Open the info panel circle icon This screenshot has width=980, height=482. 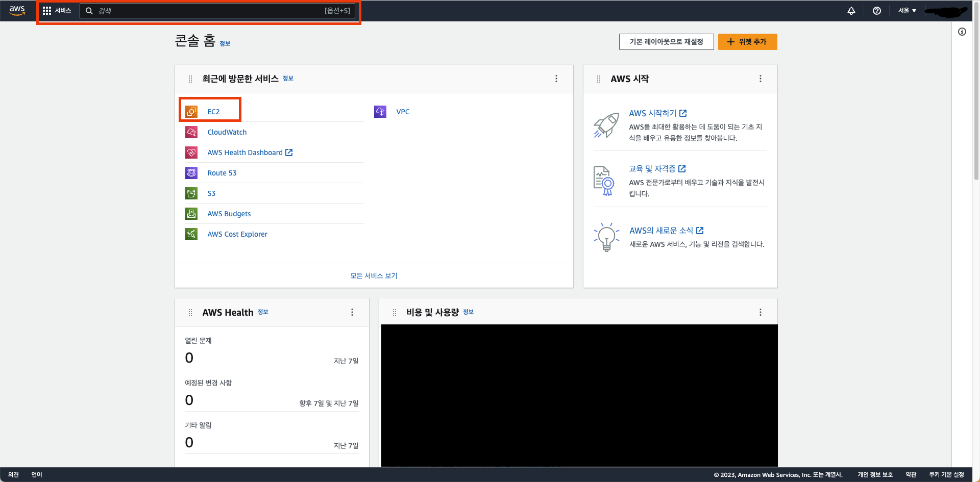coord(962,32)
